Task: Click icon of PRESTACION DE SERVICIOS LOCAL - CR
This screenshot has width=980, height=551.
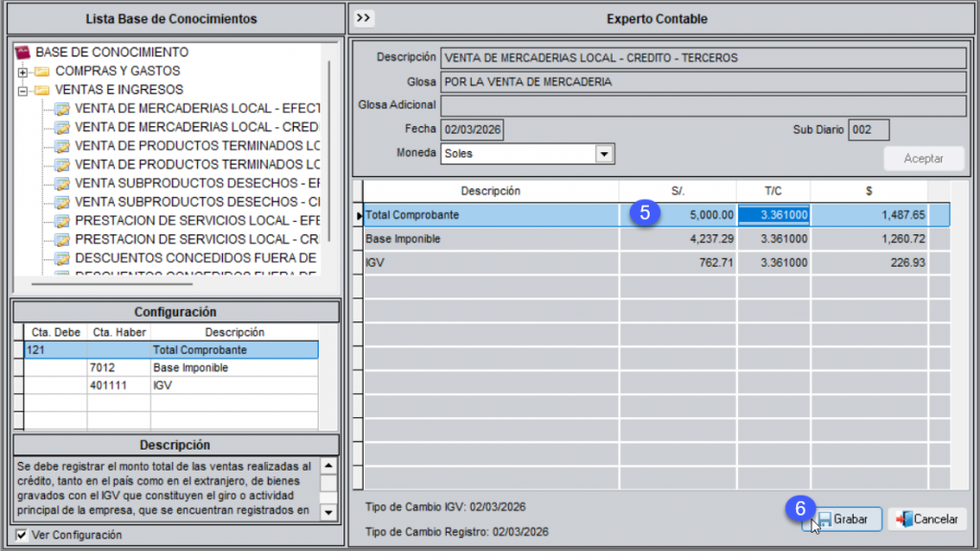Action: point(62,240)
